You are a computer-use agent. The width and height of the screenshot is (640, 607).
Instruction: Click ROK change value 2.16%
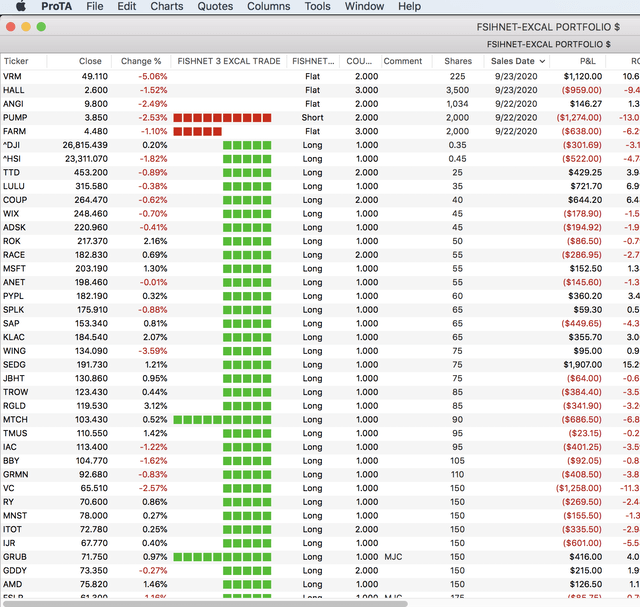155,241
